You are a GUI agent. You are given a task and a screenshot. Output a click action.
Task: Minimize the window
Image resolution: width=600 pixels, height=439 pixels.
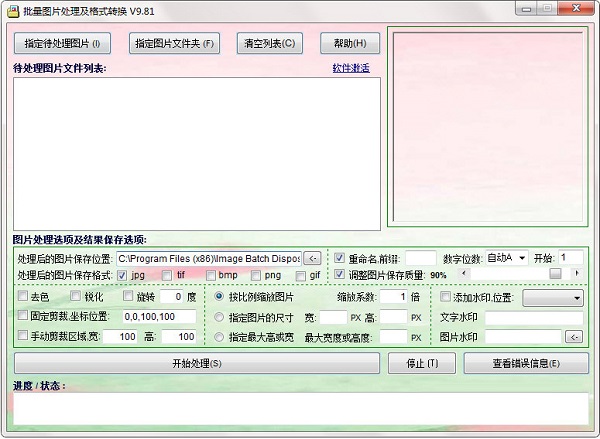[526, 8]
